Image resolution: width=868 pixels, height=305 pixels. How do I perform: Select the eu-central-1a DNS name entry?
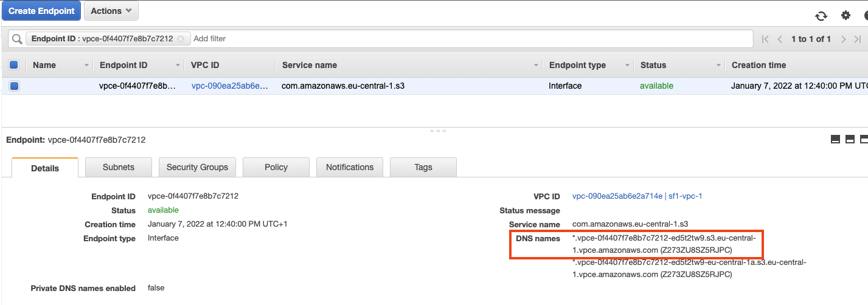pos(689,268)
